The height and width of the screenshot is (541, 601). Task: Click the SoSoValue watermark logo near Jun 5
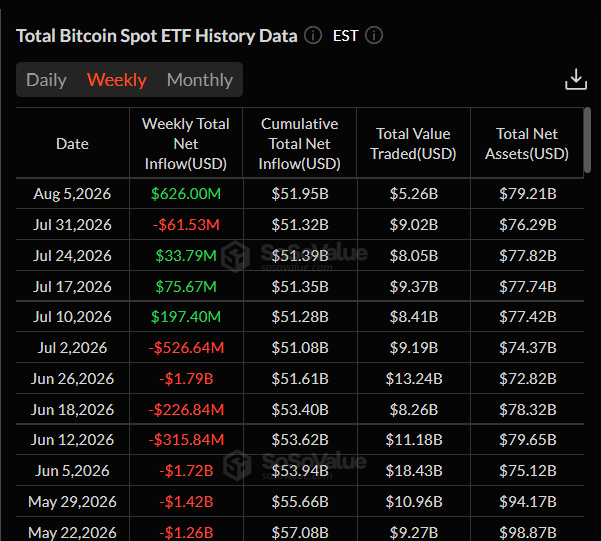click(x=237, y=465)
